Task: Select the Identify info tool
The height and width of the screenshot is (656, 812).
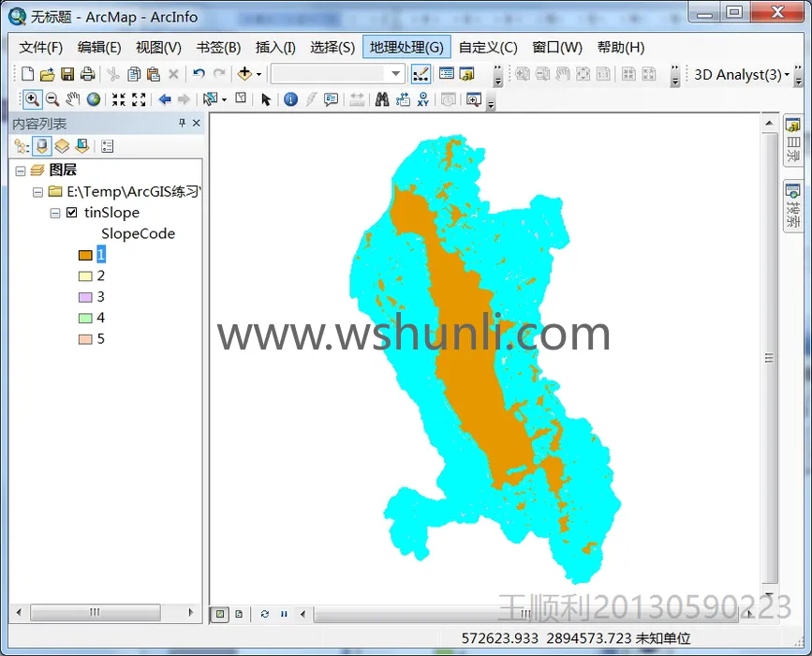Action: click(x=291, y=99)
